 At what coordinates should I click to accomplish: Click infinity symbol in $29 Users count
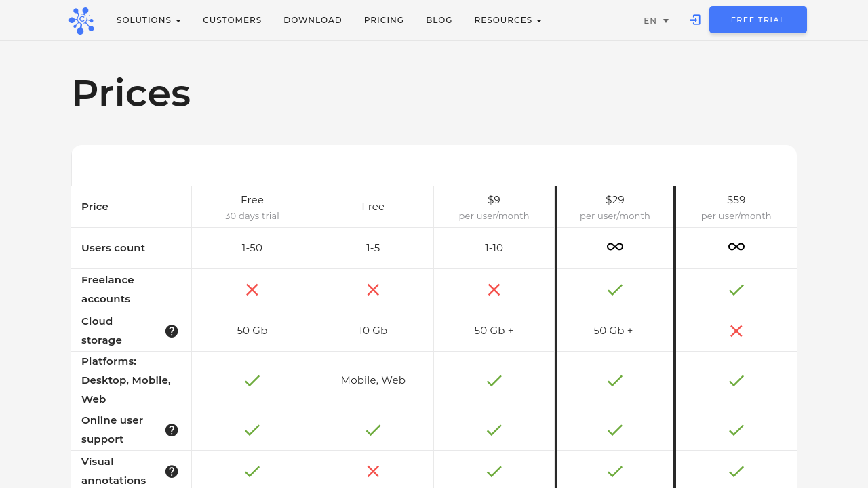tap(615, 247)
